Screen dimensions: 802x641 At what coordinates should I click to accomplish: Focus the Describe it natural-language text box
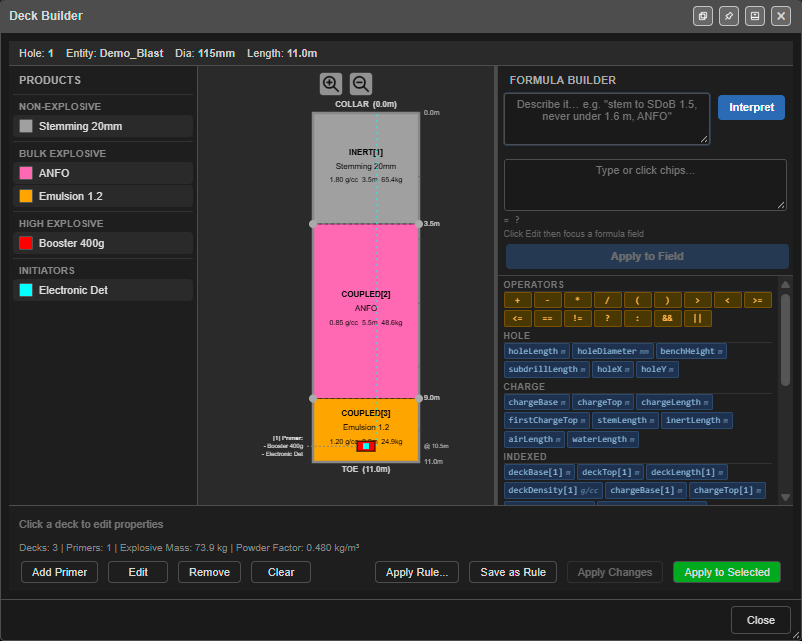tap(607, 119)
